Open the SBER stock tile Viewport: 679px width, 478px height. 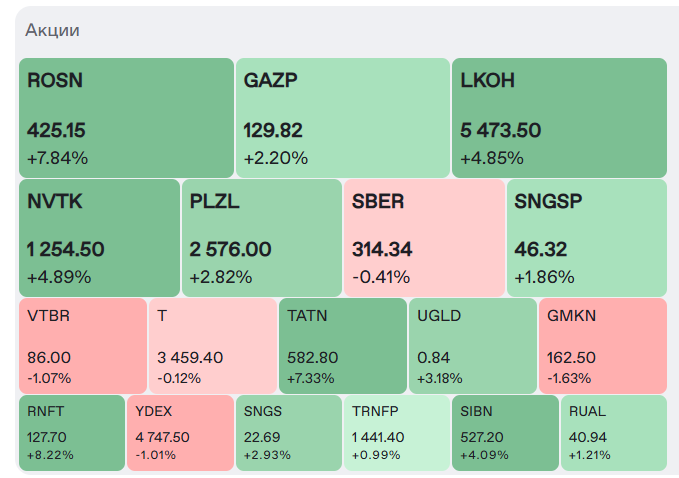coord(423,238)
